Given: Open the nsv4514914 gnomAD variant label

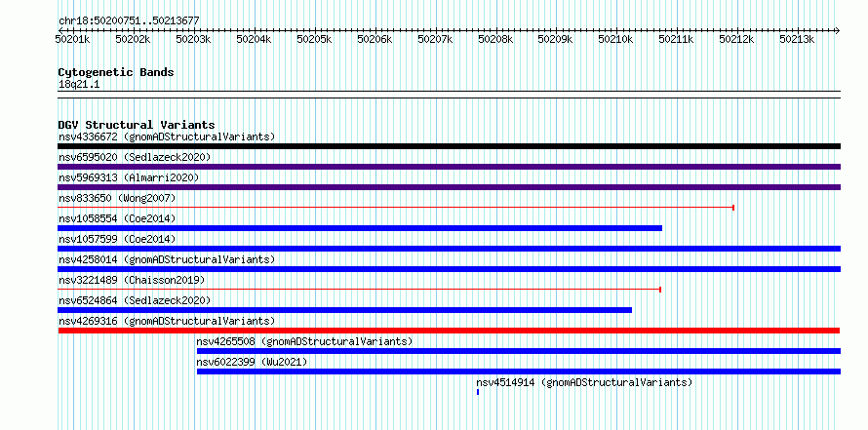Looking at the screenshot, I should pos(584,382).
